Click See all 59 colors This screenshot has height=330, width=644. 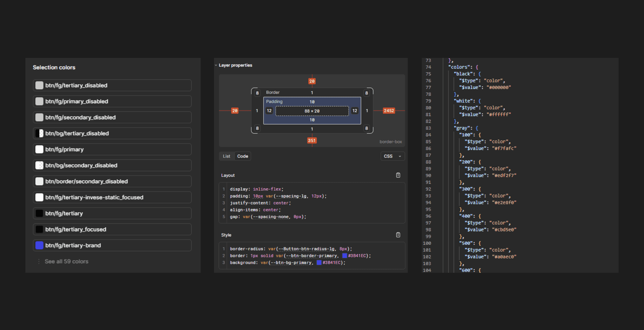point(66,261)
